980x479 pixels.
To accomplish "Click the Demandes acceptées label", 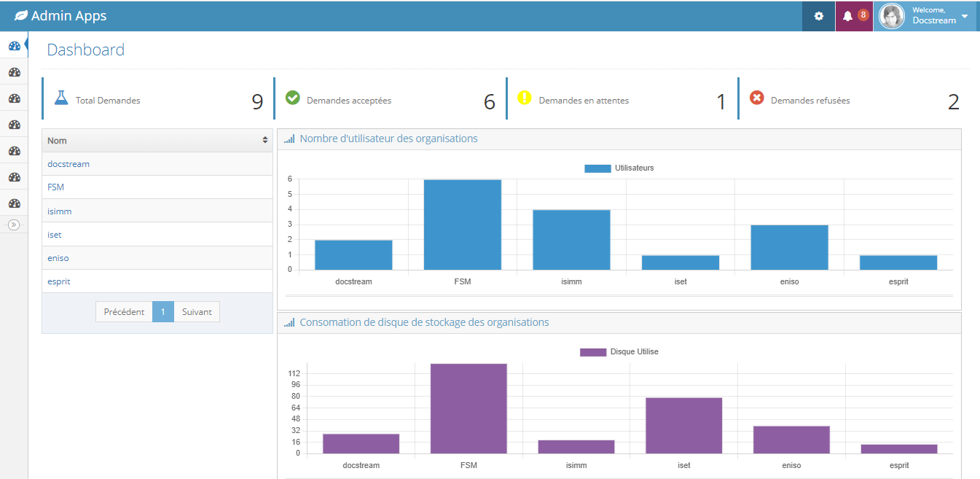I will point(349,101).
